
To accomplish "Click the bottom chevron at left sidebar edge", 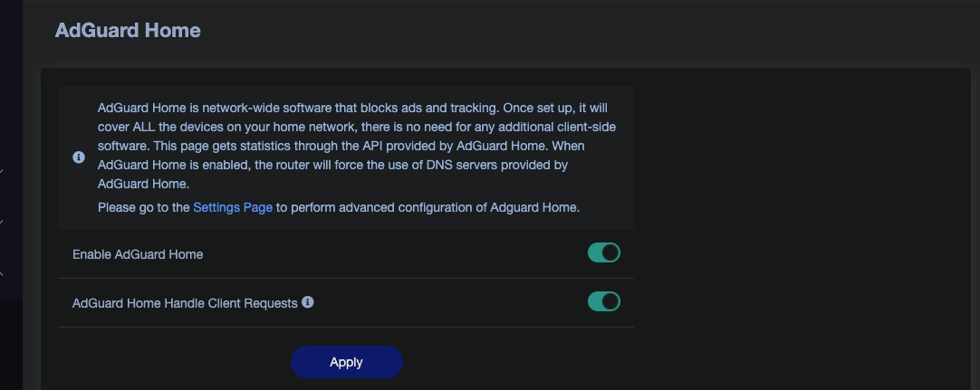I will point(3,272).
